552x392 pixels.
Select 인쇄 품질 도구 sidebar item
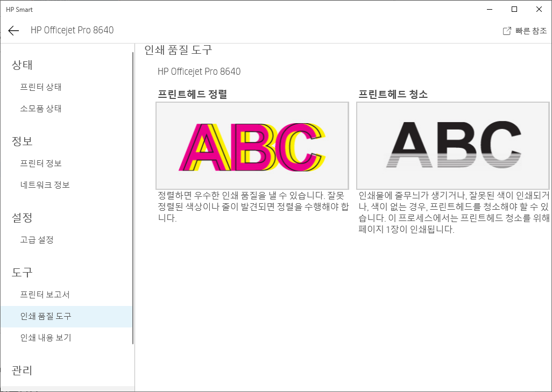pos(66,316)
